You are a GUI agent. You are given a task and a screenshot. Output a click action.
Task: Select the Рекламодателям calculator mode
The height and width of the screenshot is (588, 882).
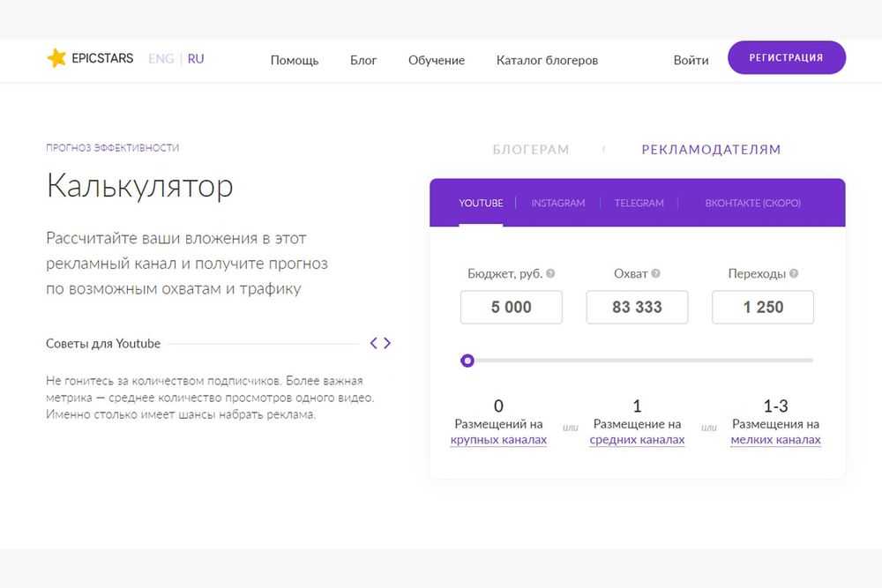[711, 150]
